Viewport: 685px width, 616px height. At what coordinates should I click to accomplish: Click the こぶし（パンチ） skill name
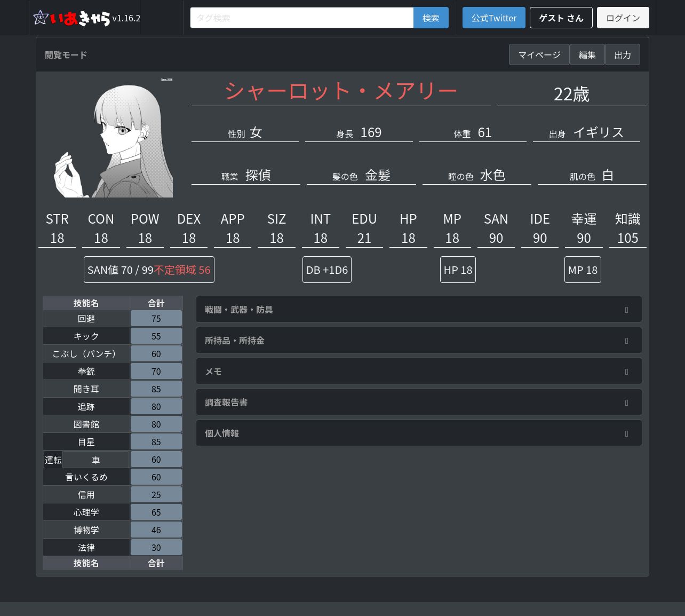tap(86, 354)
